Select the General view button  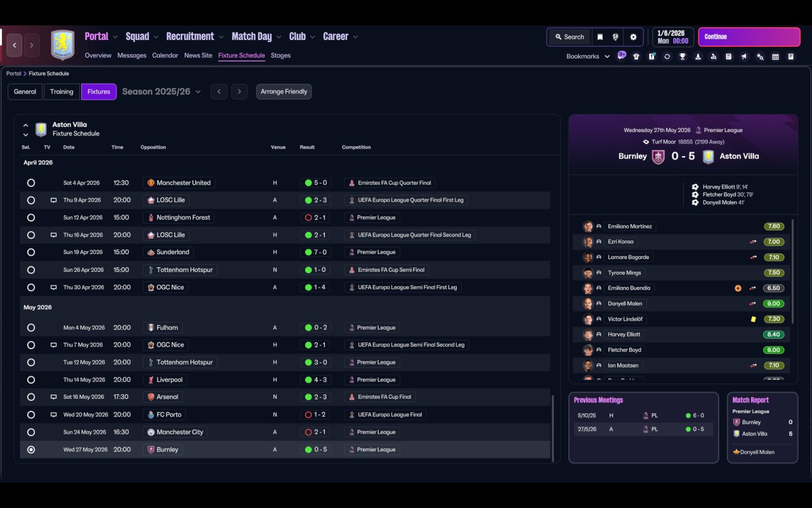[25, 91]
